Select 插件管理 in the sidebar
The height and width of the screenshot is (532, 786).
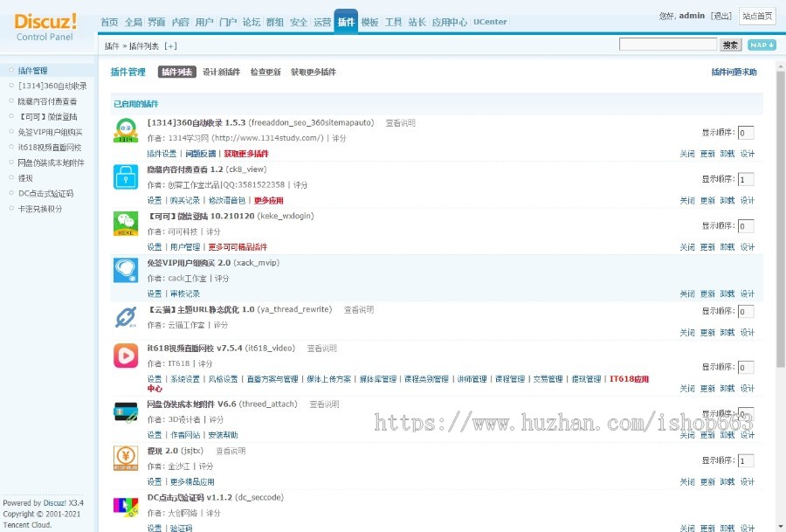pos(32,71)
